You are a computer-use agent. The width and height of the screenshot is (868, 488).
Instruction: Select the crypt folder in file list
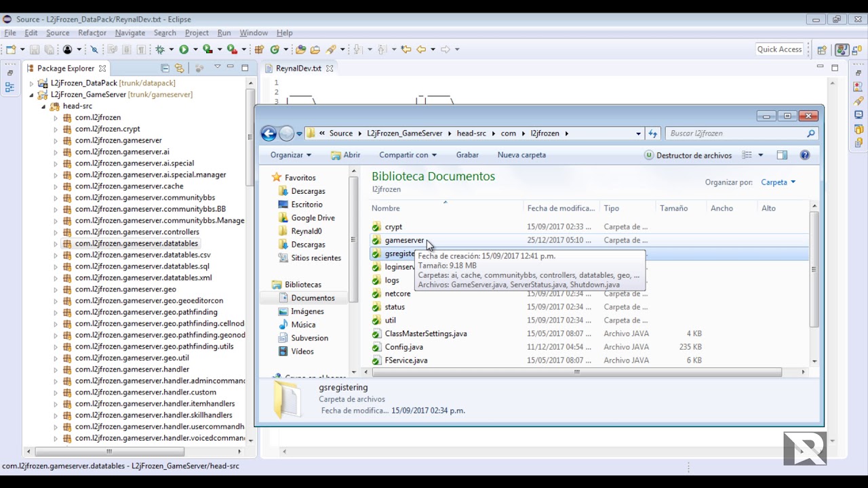(x=393, y=227)
